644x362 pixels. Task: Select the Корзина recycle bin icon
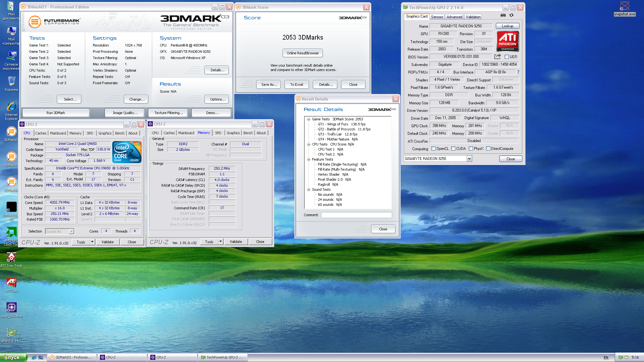tap(11, 84)
